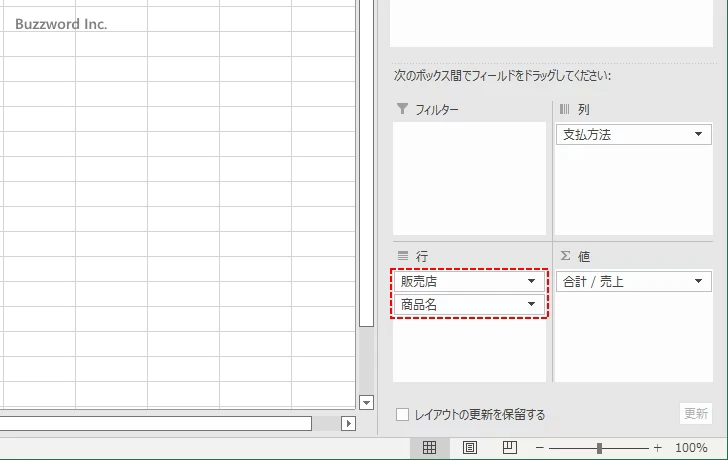Click the フィルター area box
The image size is (728, 460).
(469, 179)
